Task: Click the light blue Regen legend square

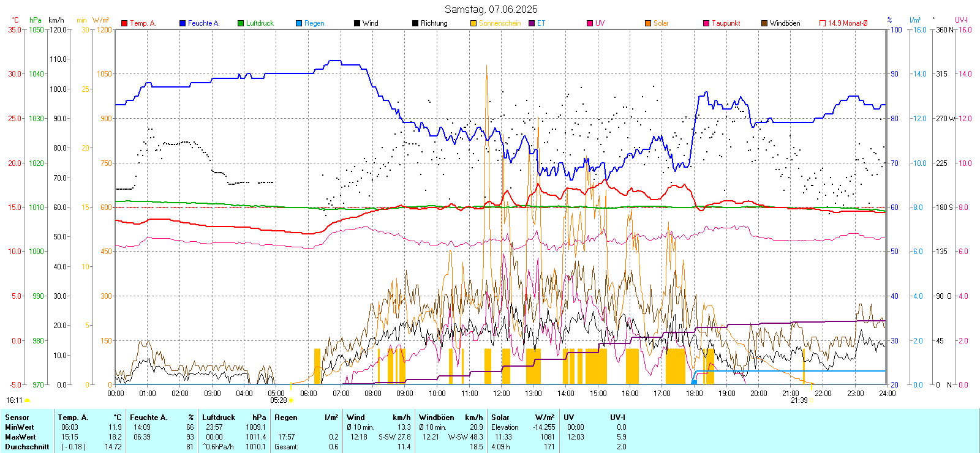Action: pyautogui.click(x=299, y=23)
